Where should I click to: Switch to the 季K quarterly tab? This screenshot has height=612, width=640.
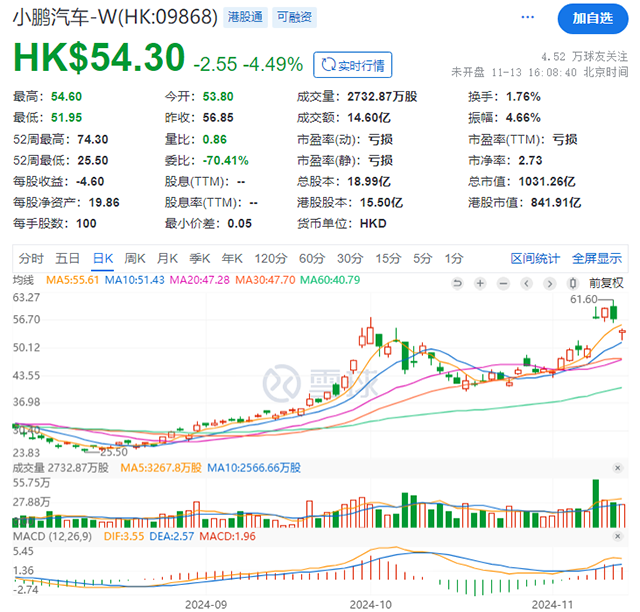click(x=200, y=258)
